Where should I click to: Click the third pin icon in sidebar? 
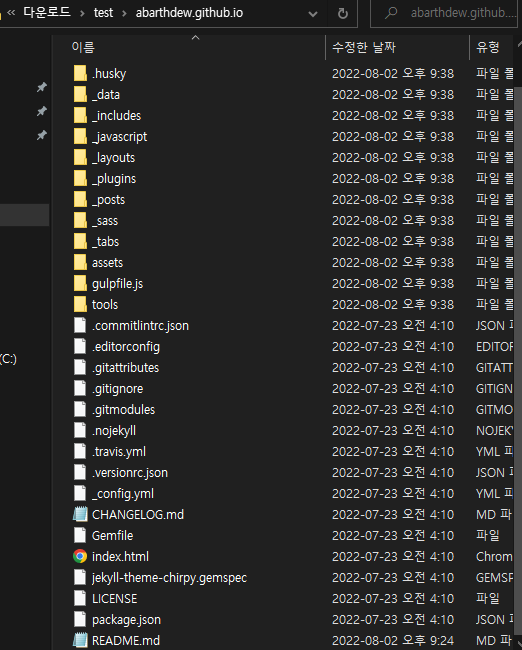pyautogui.click(x=41, y=135)
